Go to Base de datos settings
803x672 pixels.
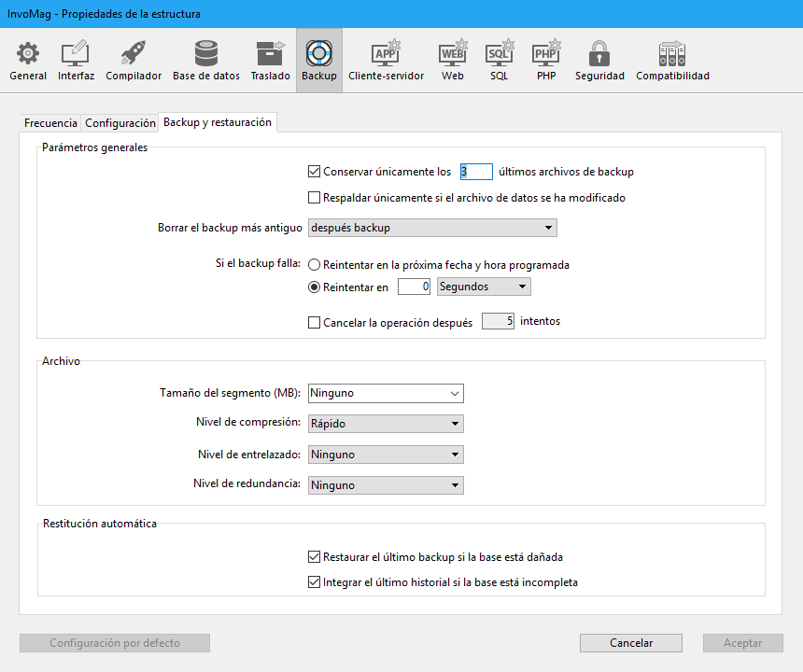tap(206, 60)
